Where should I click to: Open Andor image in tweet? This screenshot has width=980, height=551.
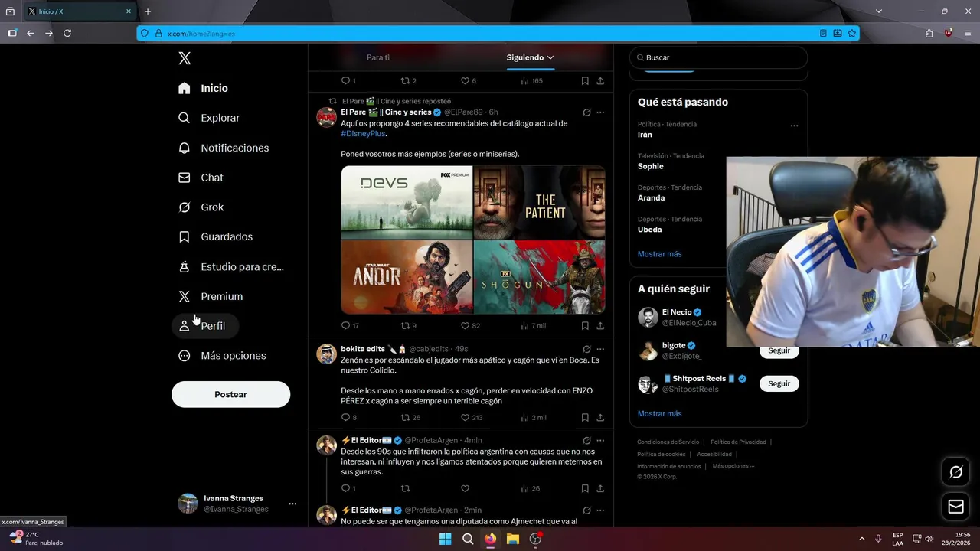pyautogui.click(x=407, y=277)
